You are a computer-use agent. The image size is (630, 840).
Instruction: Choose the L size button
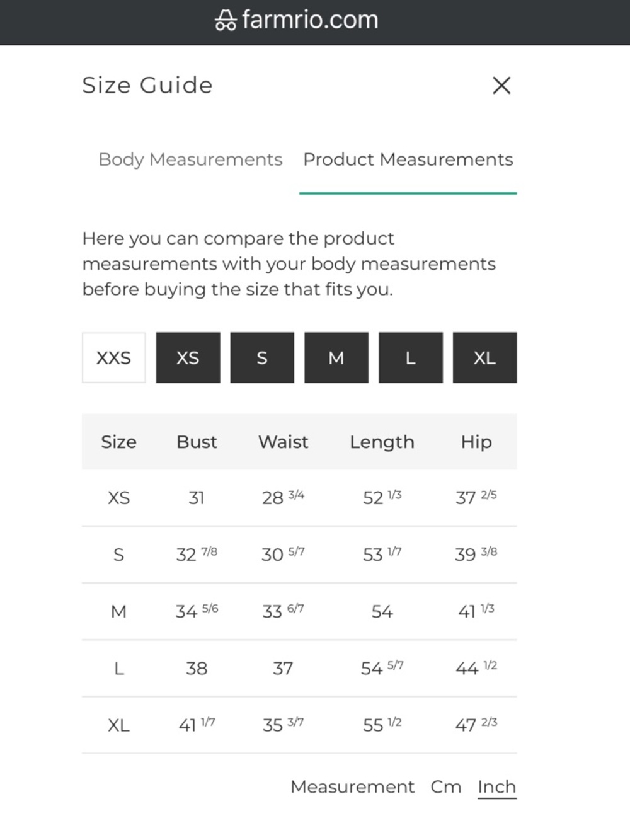click(x=411, y=357)
